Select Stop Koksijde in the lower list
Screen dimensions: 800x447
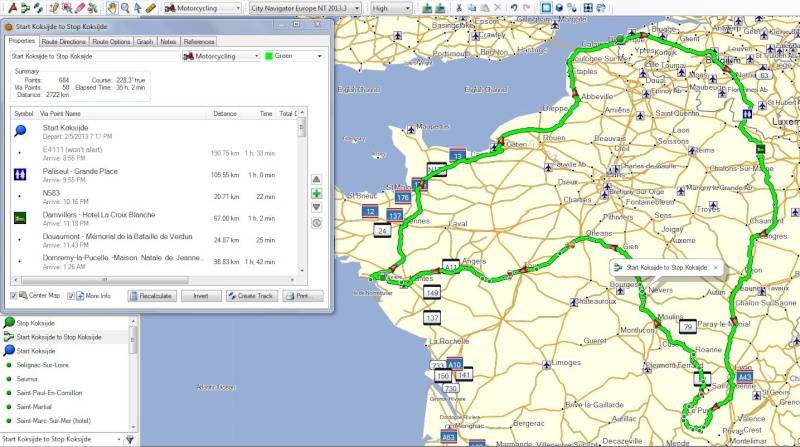point(65,323)
